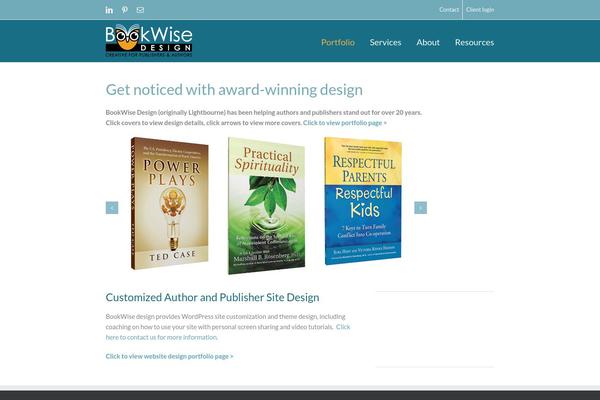Open website design portfolio page link
The image size is (600, 400).
[x=170, y=356]
